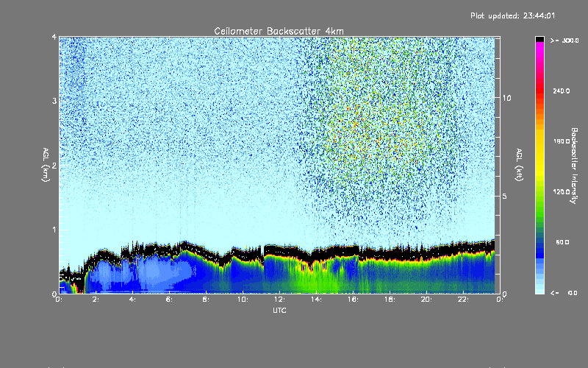Click the "Plot updated: 23:44:01" timestamp
The width and height of the screenshot is (588, 368).
click(x=512, y=15)
